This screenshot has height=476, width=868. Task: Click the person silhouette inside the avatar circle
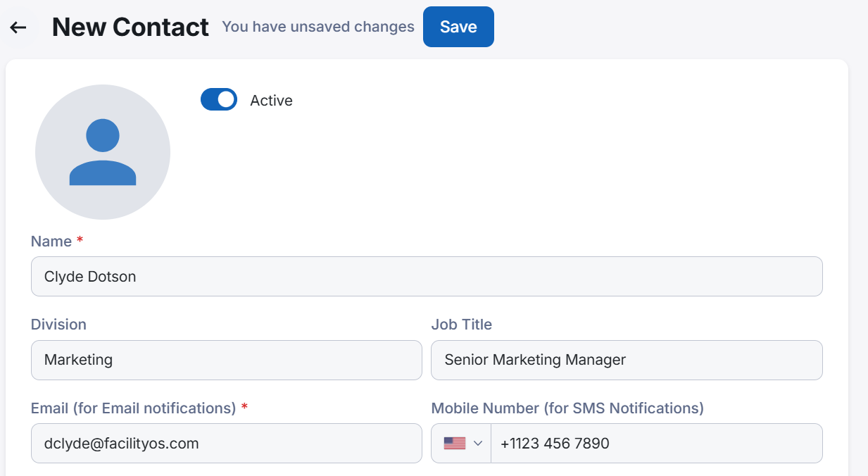click(x=103, y=151)
